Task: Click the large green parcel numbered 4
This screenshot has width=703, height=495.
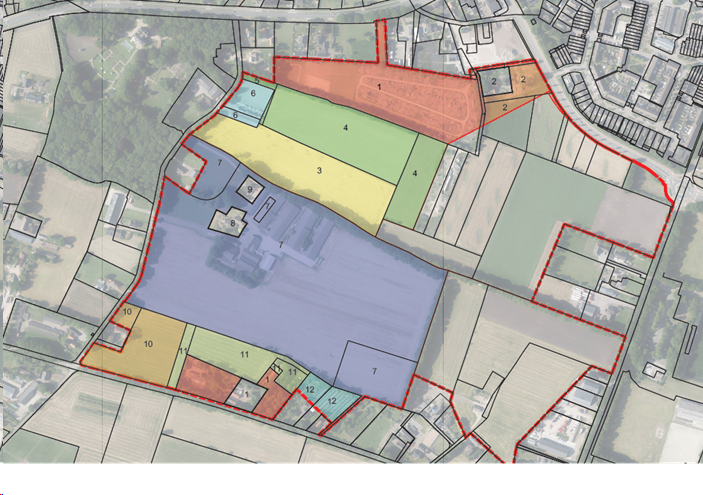Action: [x=343, y=128]
